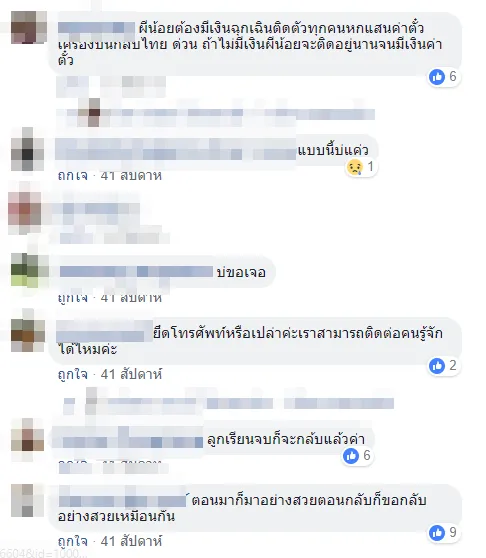
Task: Click 41 สัปดาห์ timestamp under last comment
Action: (x=131, y=541)
